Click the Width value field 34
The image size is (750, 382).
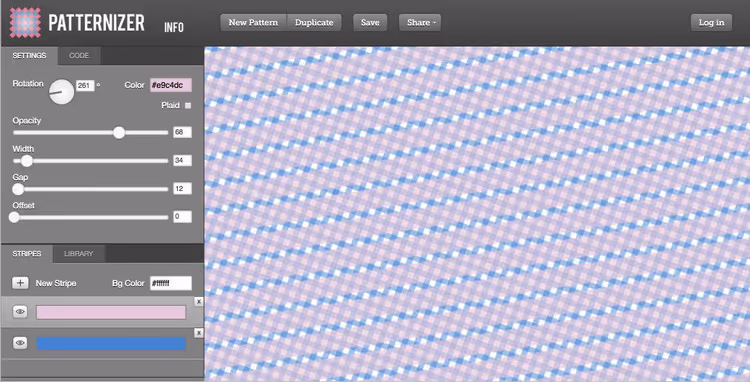point(182,160)
